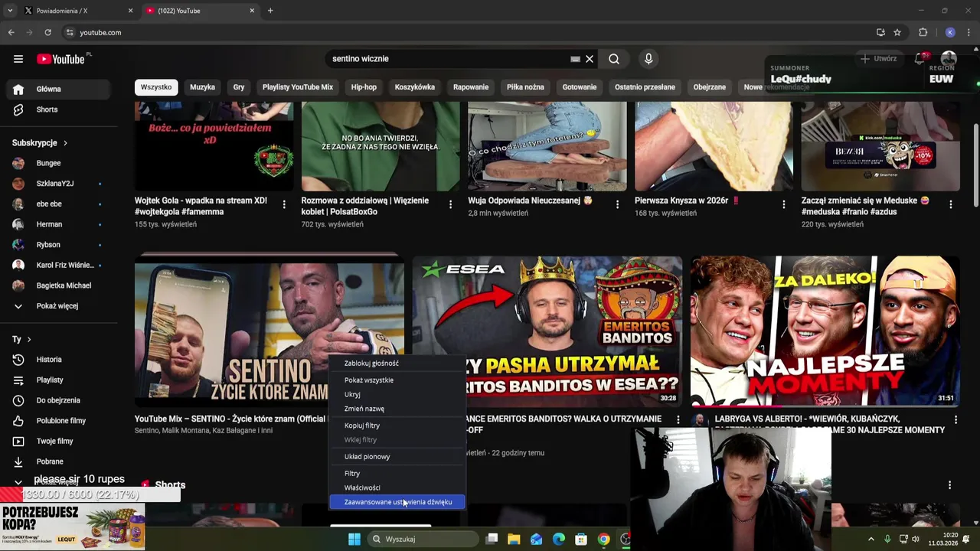Open Filtry from context menu
The image size is (980, 551).
(397, 474)
